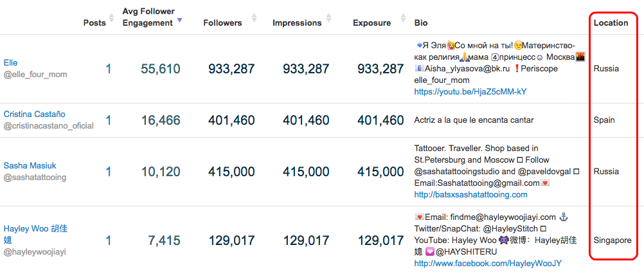Open Sasha Masiuk profile link
644x272 pixels.
pyautogui.click(x=30, y=166)
